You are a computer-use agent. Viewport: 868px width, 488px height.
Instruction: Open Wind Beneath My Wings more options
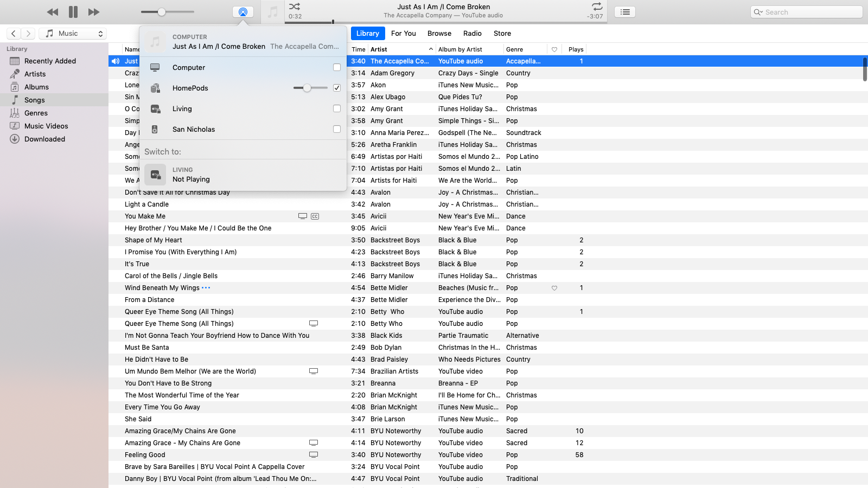point(206,288)
